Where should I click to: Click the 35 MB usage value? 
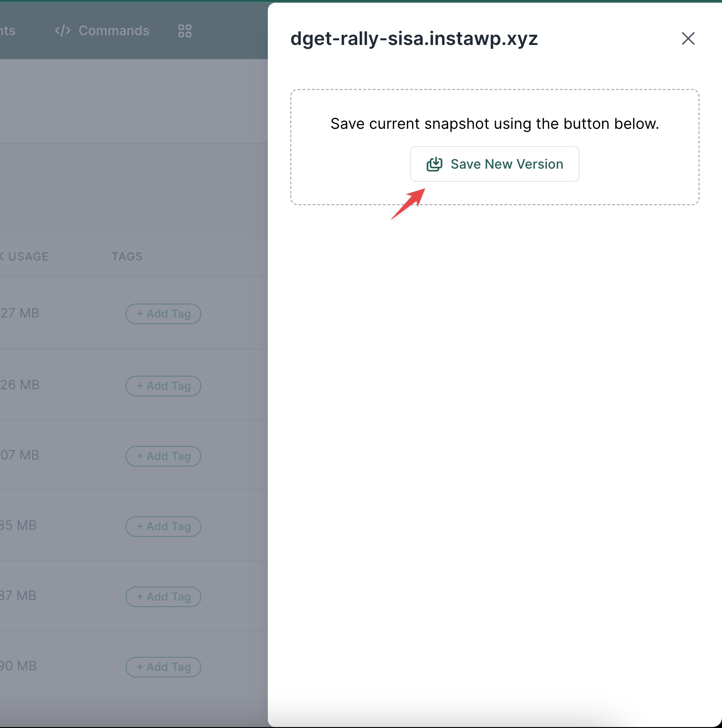coord(18,526)
